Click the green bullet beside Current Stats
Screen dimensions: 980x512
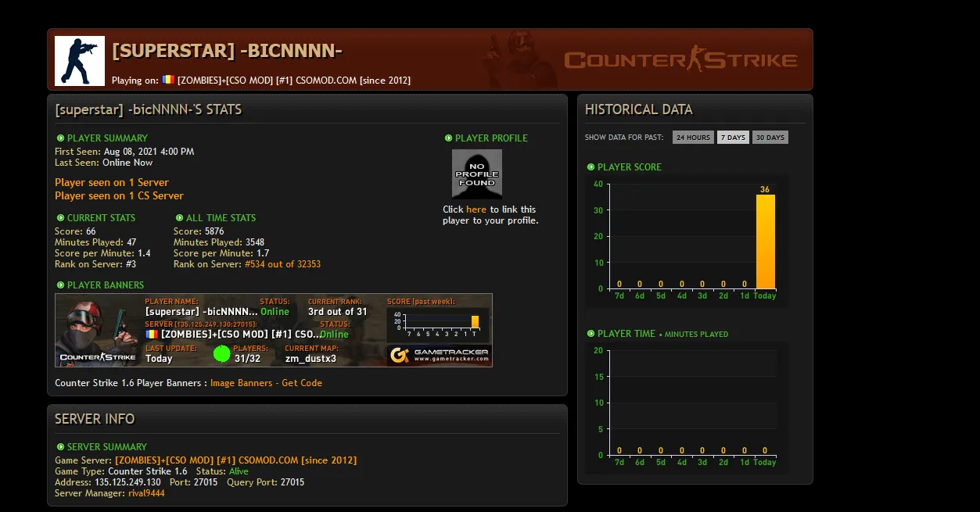[x=60, y=218]
